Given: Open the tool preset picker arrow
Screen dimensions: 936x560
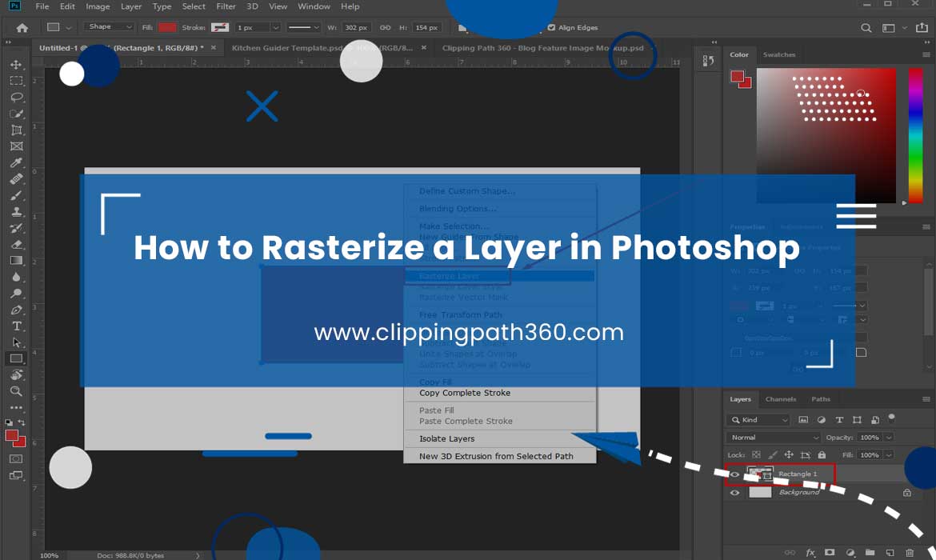Looking at the screenshot, I should [x=69, y=27].
